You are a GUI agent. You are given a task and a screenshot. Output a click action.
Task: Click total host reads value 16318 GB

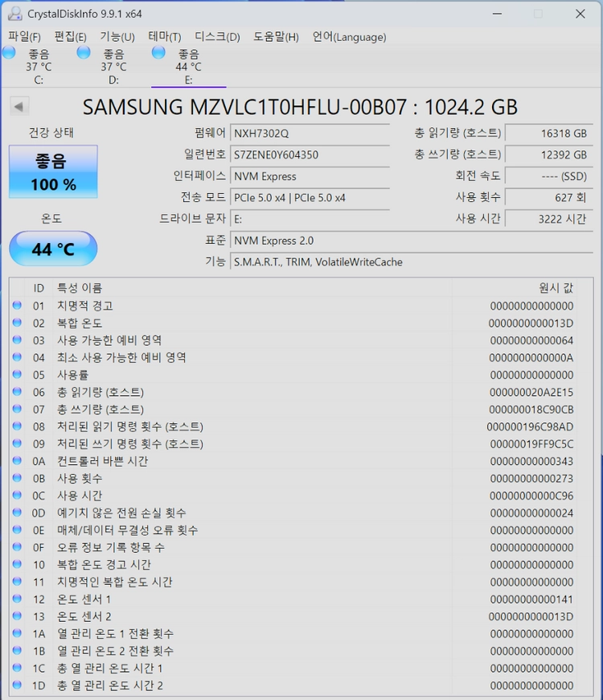pyautogui.click(x=549, y=133)
